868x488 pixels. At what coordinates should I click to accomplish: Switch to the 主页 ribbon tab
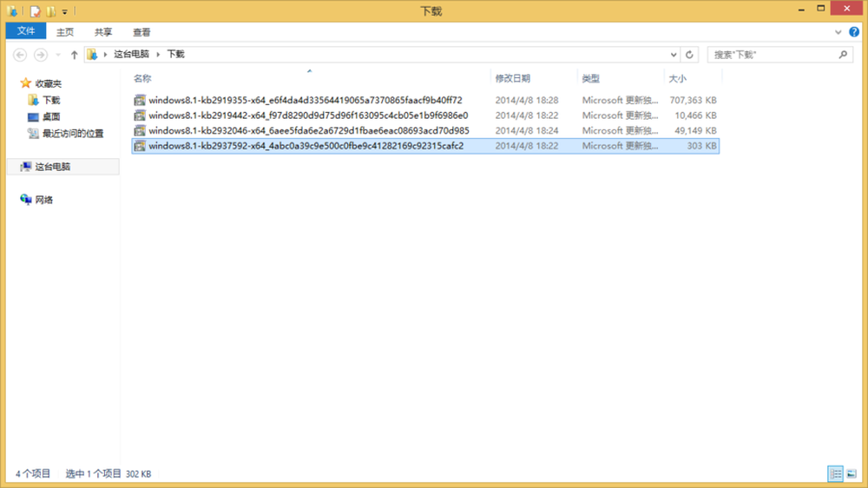pyautogui.click(x=65, y=32)
